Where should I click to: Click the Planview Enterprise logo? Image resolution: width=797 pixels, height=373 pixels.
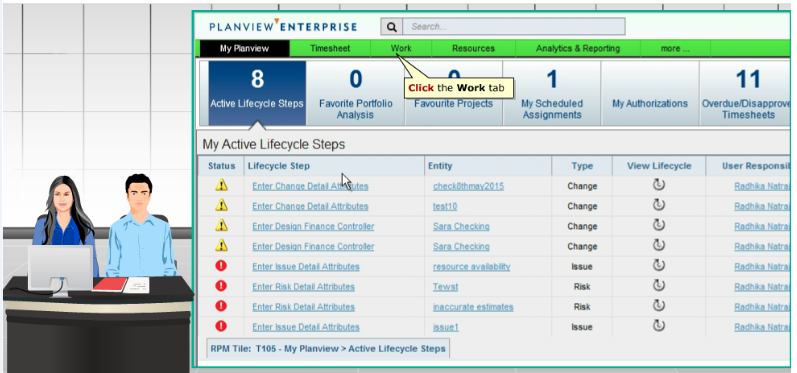click(283, 26)
